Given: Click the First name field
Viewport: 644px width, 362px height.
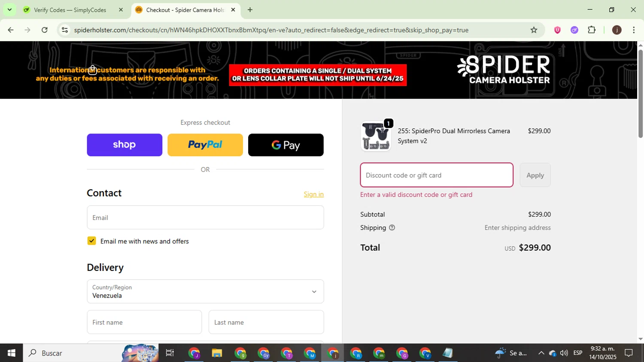Looking at the screenshot, I should (x=144, y=322).
